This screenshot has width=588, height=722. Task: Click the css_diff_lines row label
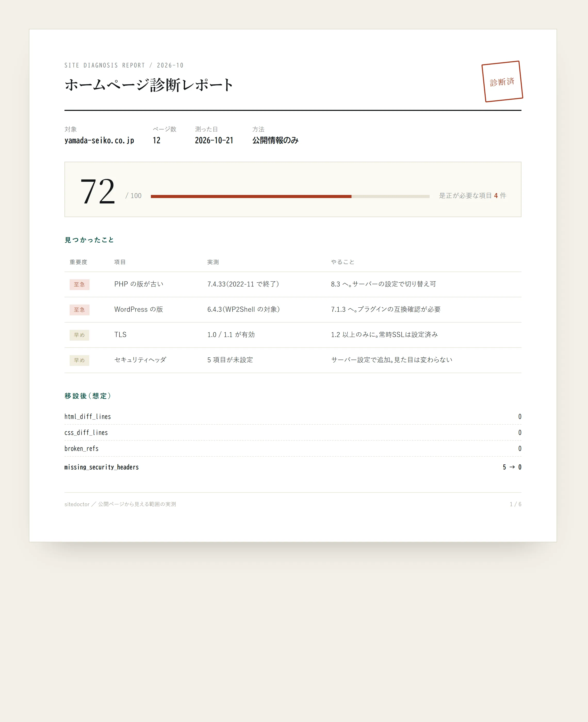pyautogui.click(x=86, y=432)
